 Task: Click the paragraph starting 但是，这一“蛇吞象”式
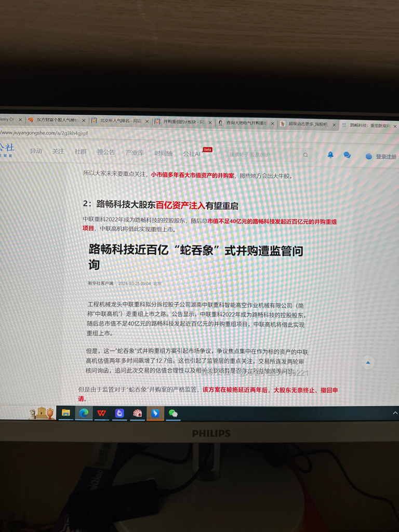pos(197,361)
